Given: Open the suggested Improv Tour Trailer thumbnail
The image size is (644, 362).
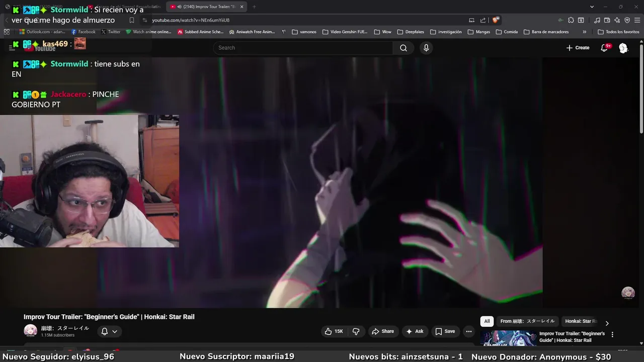Looking at the screenshot, I should click(x=508, y=338).
